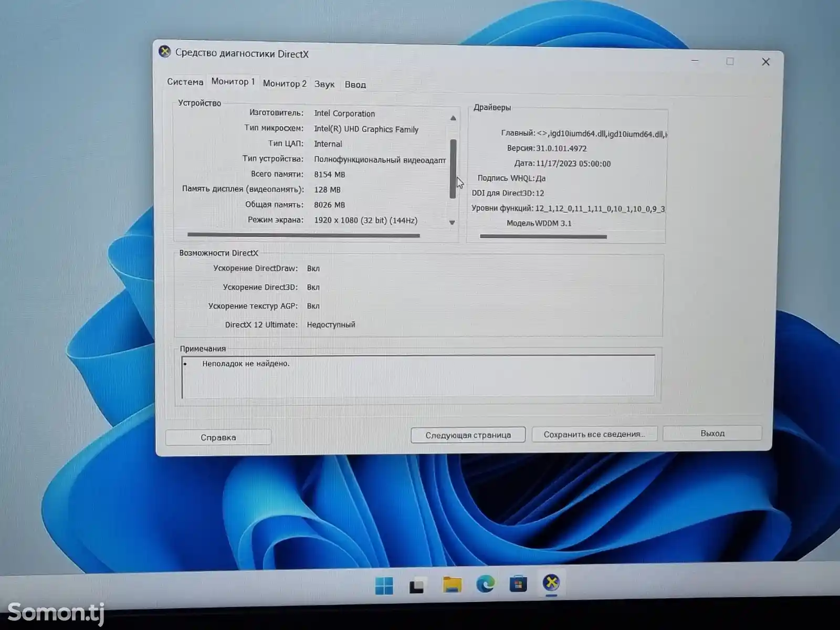Close the DirectX diagnostic window
This screenshot has width=840, height=630.
tap(766, 62)
